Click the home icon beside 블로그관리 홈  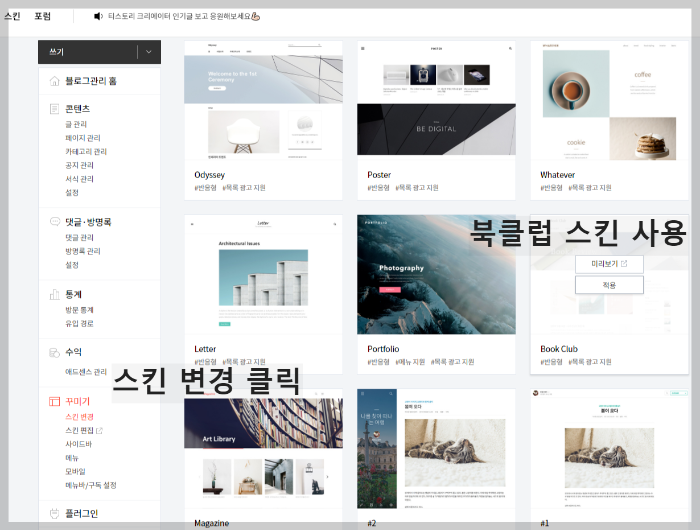54,81
